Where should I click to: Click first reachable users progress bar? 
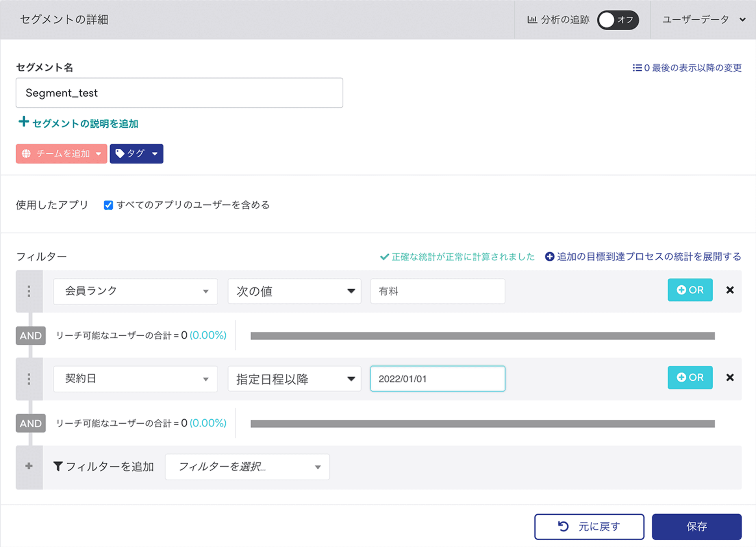[482, 336]
